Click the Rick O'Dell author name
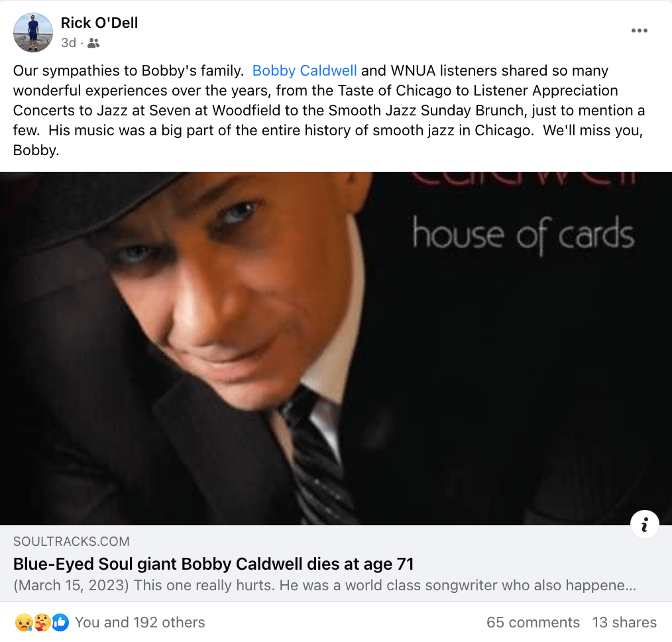The height and width of the screenshot is (642, 672). pos(99,23)
